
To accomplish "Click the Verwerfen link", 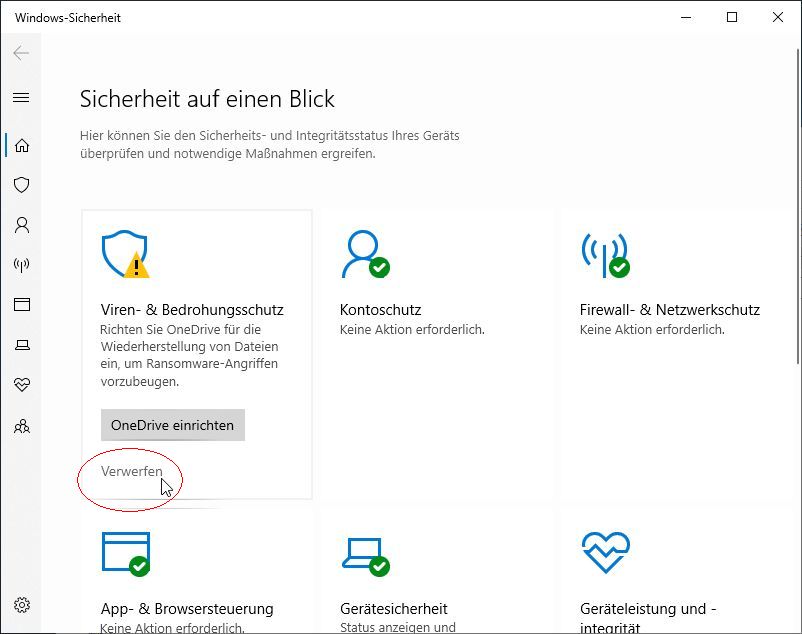I will pyautogui.click(x=131, y=471).
